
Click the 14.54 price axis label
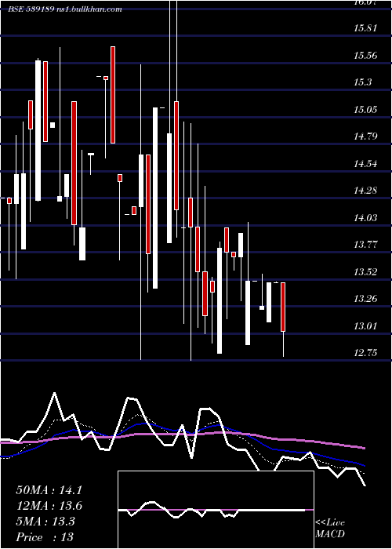click(x=365, y=163)
